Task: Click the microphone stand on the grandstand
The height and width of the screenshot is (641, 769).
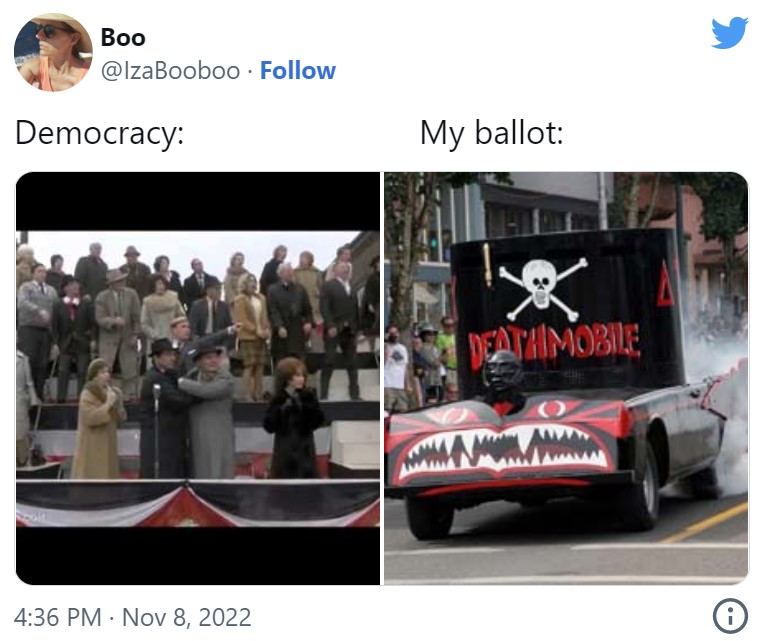Action: coord(157,429)
